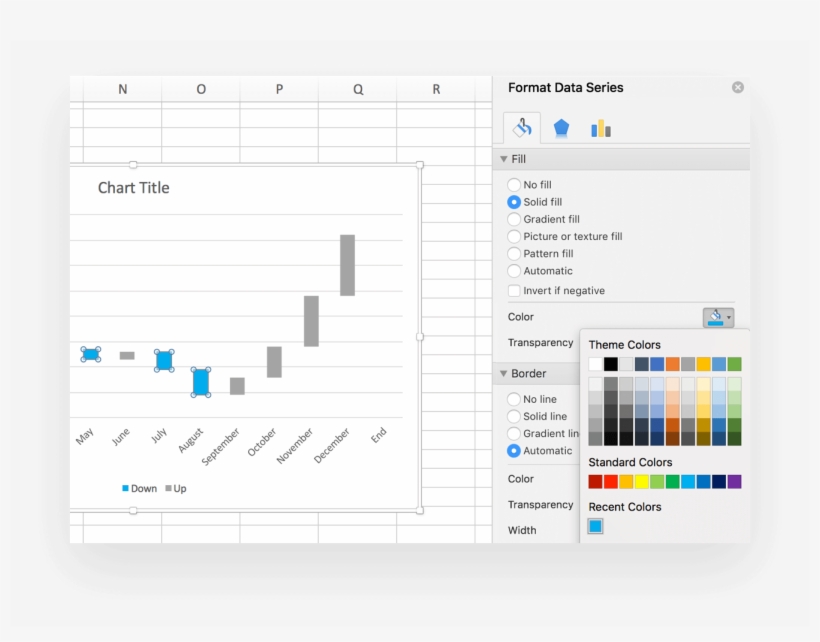
Task: Pick the recent blue color swatch
Action: [595, 526]
